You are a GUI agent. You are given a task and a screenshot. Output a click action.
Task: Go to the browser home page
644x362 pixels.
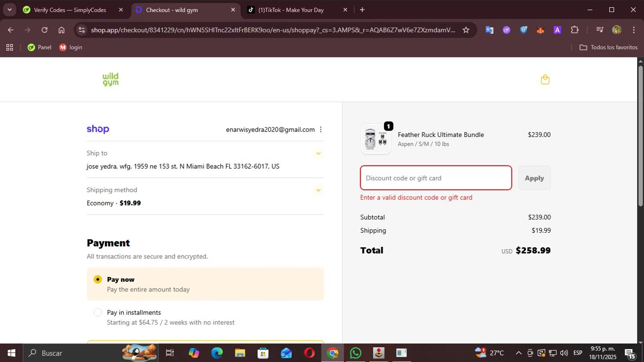pyautogui.click(x=61, y=30)
